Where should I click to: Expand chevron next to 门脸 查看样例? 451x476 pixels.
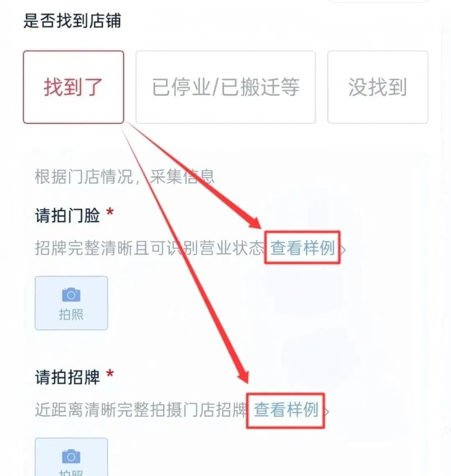coord(343,250)
